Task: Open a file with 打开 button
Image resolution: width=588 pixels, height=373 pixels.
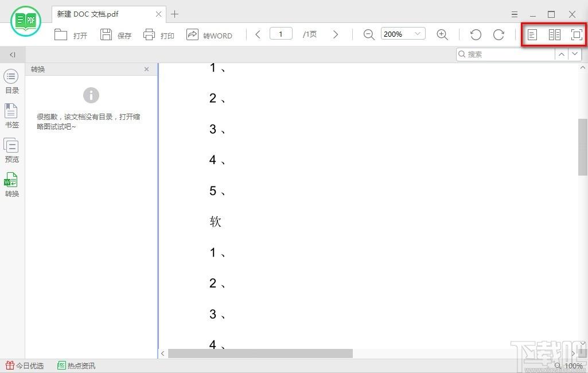Action: pyautogui.click(x=71, y=35)
